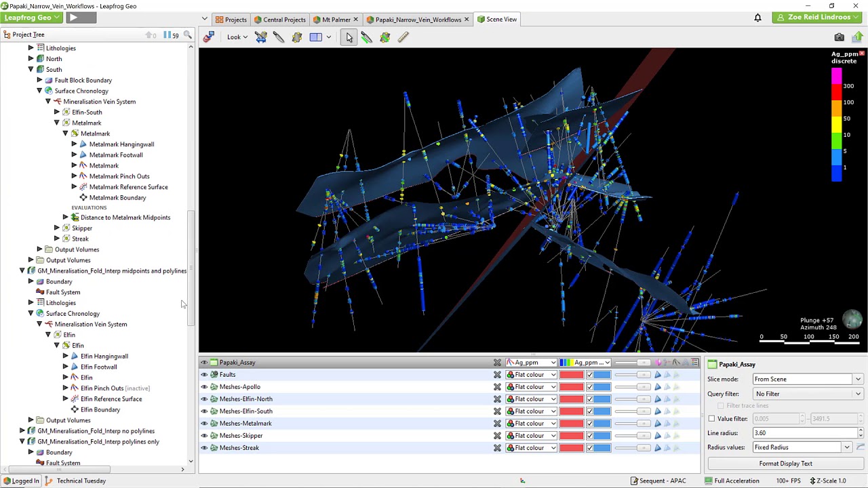Viewport: 868px width, 488px height.
Task: Uncheck back colour checkbox for Meshes-Elfin-South
Action: [589, 411]
